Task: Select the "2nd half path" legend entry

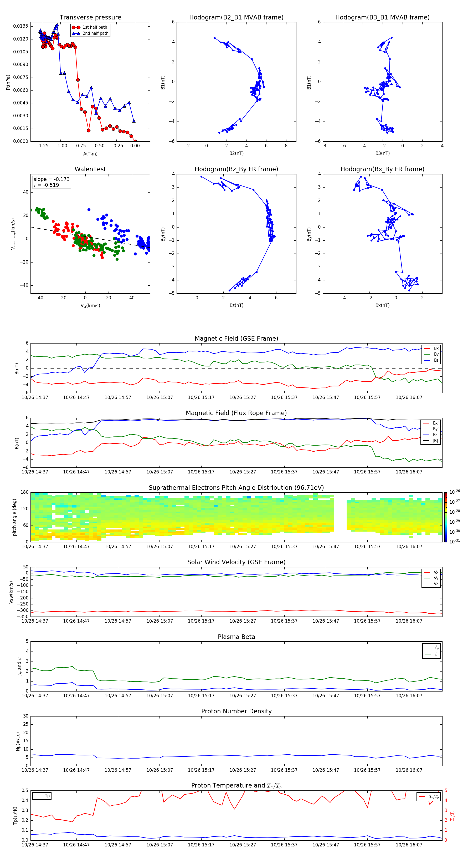Action: (91, 33)
